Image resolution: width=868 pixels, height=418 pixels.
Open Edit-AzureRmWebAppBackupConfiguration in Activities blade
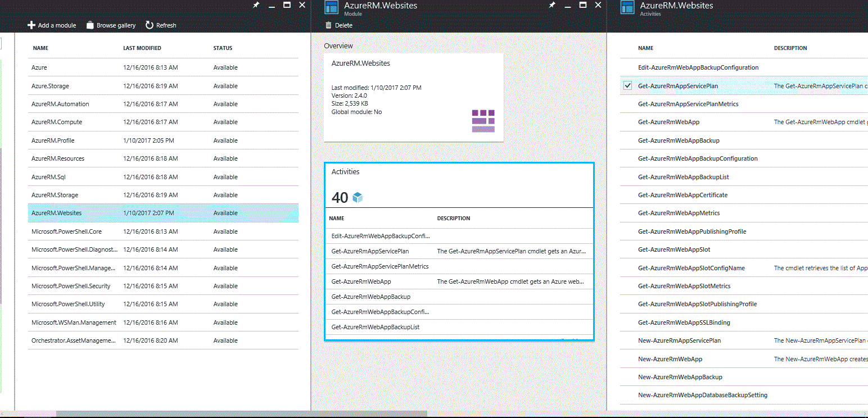(x=698, y=67)
